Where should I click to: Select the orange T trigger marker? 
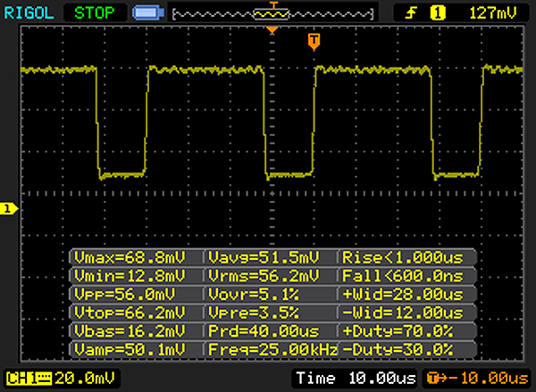pyautogui.click(x=313, y=40)
